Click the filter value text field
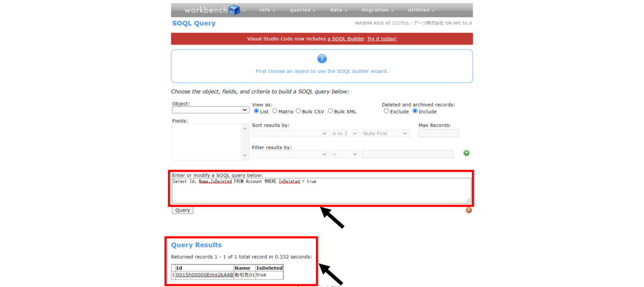This screenshot has width=644, height=287. pos(407,154)
